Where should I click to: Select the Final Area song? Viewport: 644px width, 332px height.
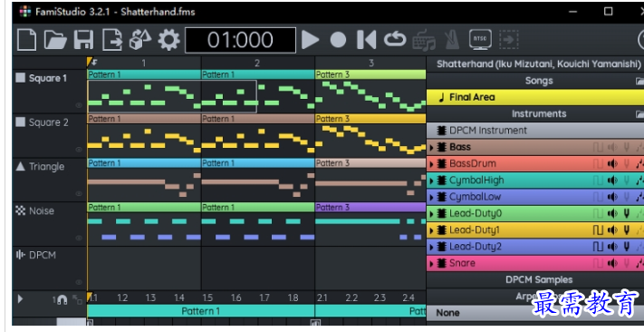[535, 97]
